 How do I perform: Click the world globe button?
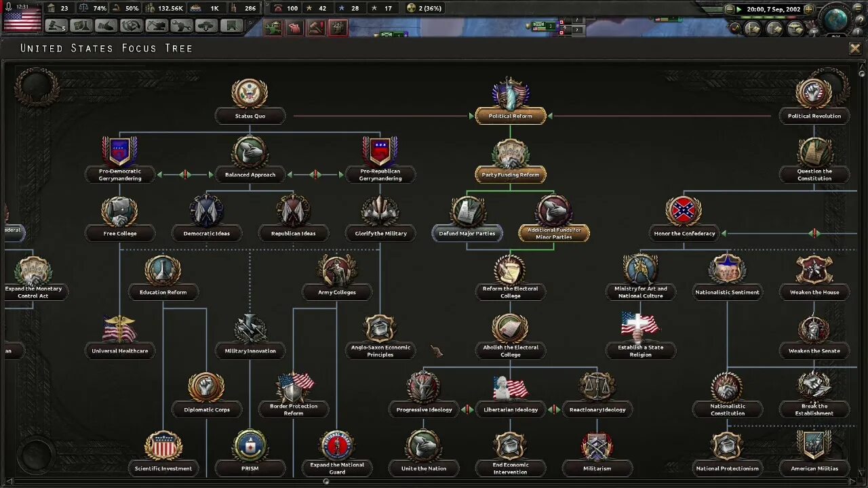[x=836, y=19]
